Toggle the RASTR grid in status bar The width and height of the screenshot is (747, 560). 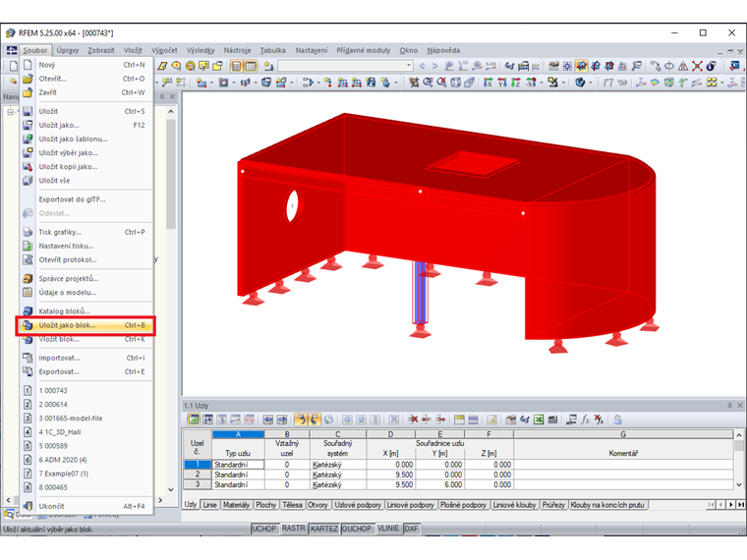click(x=294, y=529)
